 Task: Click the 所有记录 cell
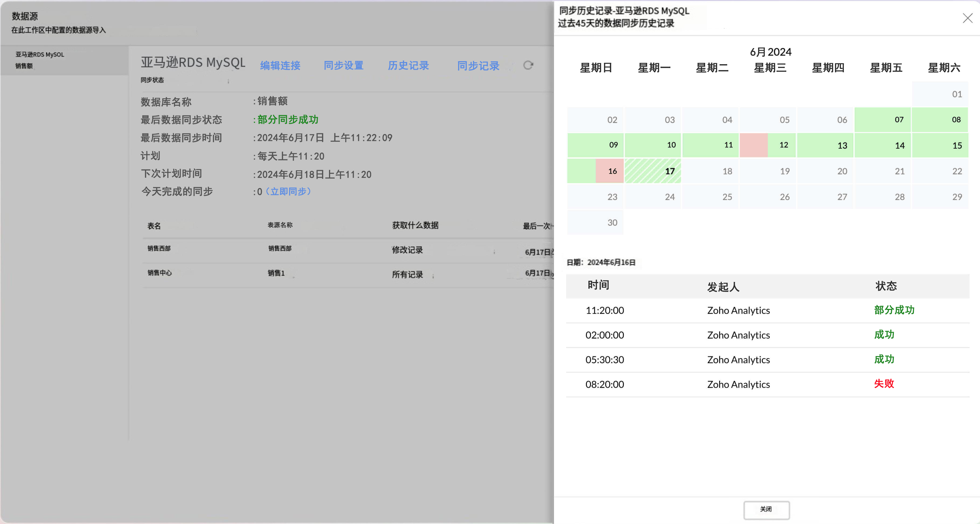coord(407,275)
